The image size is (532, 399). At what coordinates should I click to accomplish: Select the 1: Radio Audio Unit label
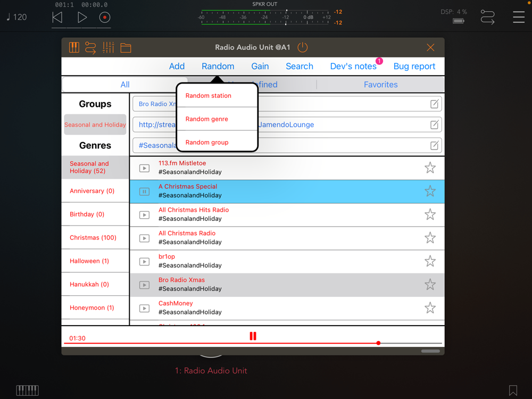[x=211, y=371]
